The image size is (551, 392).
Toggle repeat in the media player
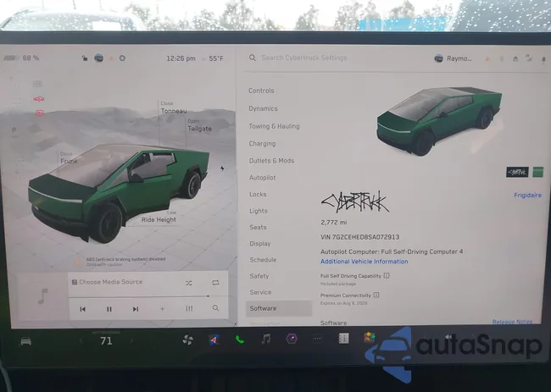215,282
